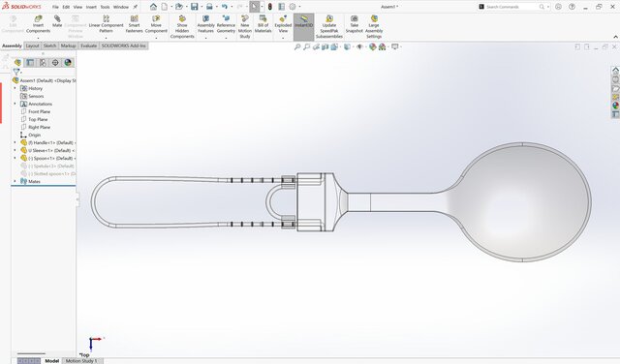The height and width of the screenshot is (364, 620).
Task: Open the Edit menu
Action: click(66, 7)
